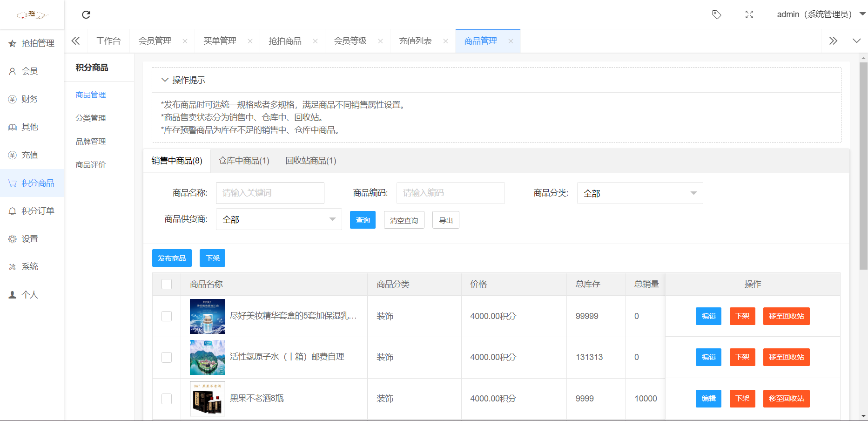Click 编辑 for 黑果不老酒8瓶 row
The height and width of the screenshot is (421, 868).
708,399
